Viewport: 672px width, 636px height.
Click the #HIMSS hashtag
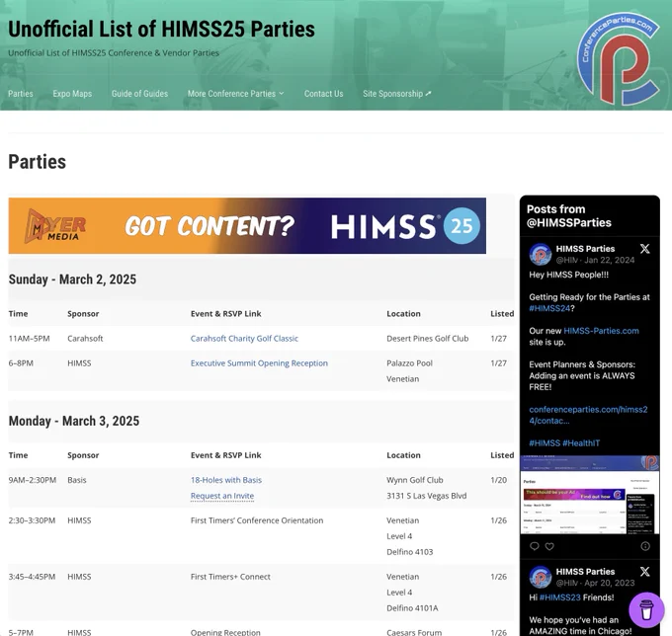[545, 443]
